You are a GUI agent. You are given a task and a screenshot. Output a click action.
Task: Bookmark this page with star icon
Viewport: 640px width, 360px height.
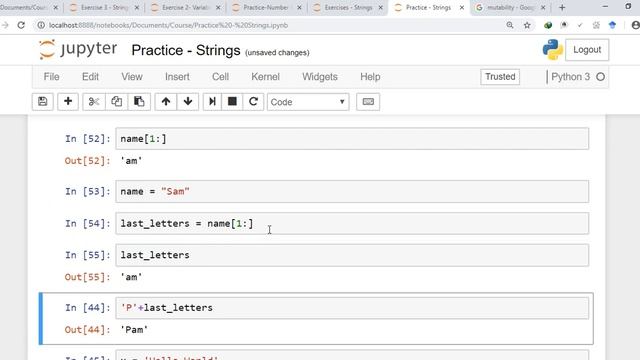pos(527,25)
